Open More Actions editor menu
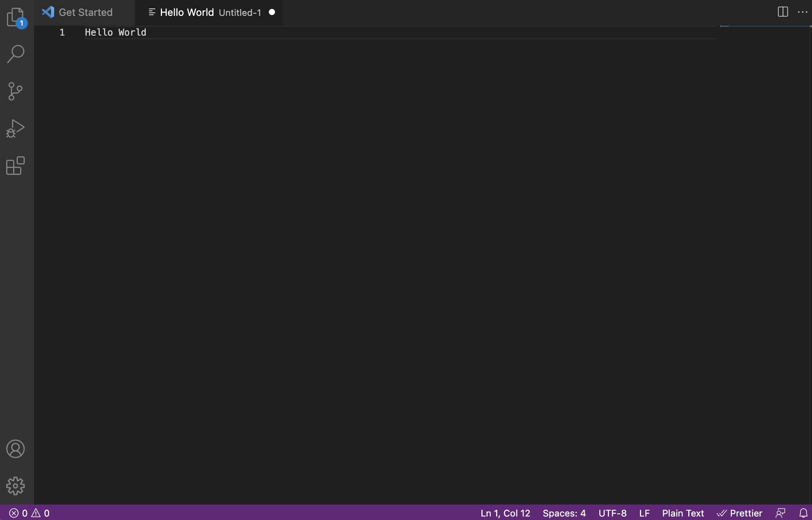The width and height of the screenshot is (812, 520). point(803,12)
